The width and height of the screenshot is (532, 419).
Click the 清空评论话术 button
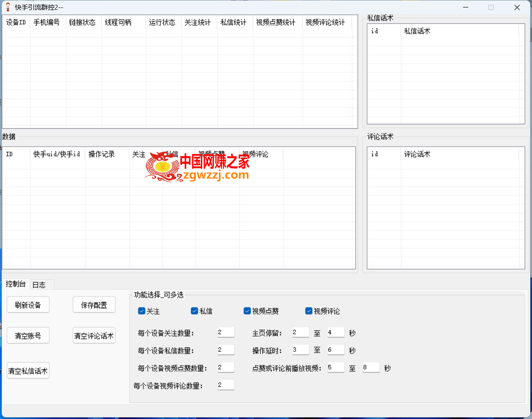(94, 336)
